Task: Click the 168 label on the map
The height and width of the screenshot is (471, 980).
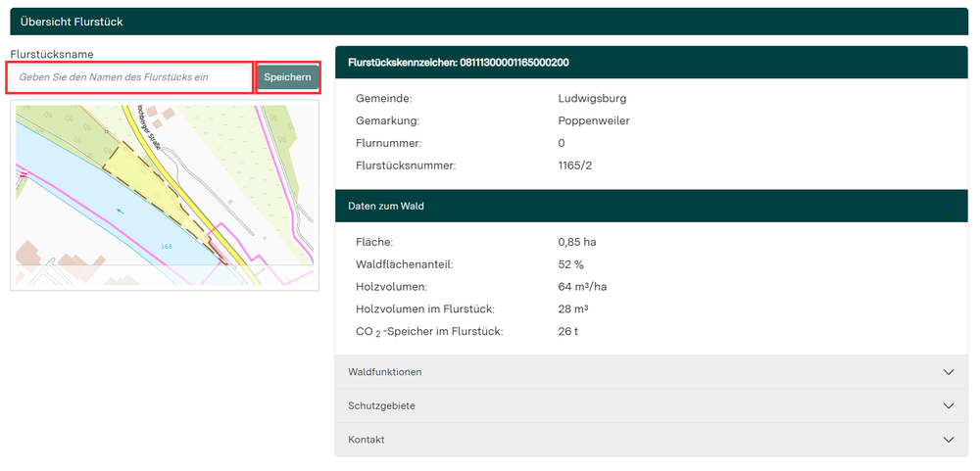Action: point(166,247)
